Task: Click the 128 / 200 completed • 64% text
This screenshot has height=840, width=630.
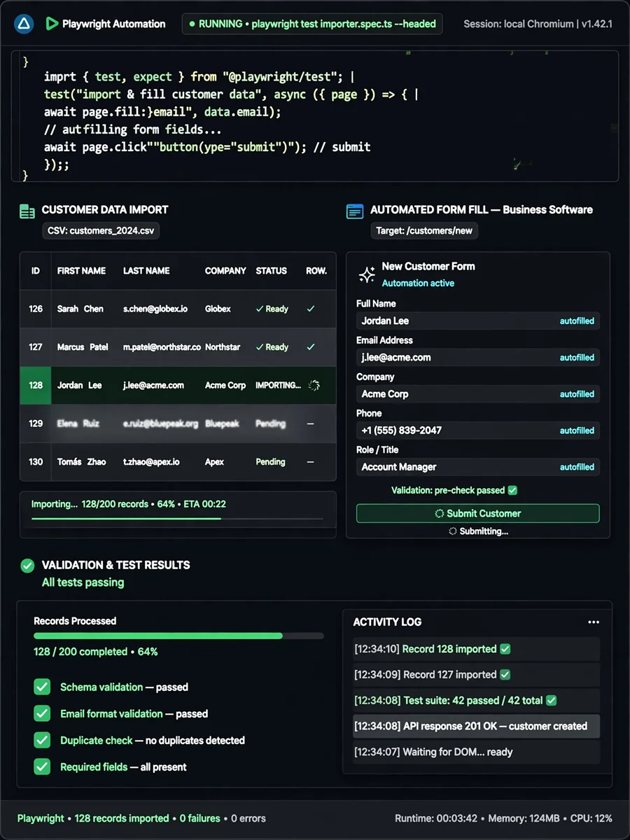Action: (x=96, y=652)
